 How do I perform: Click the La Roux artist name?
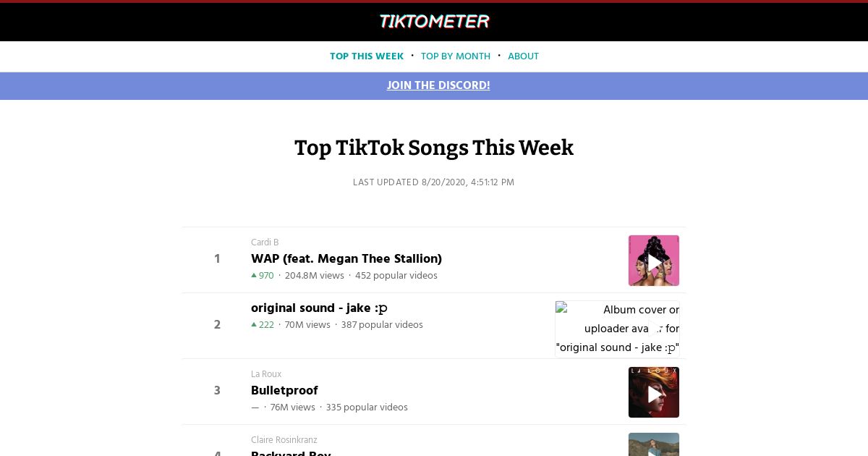tap(266, 374)
